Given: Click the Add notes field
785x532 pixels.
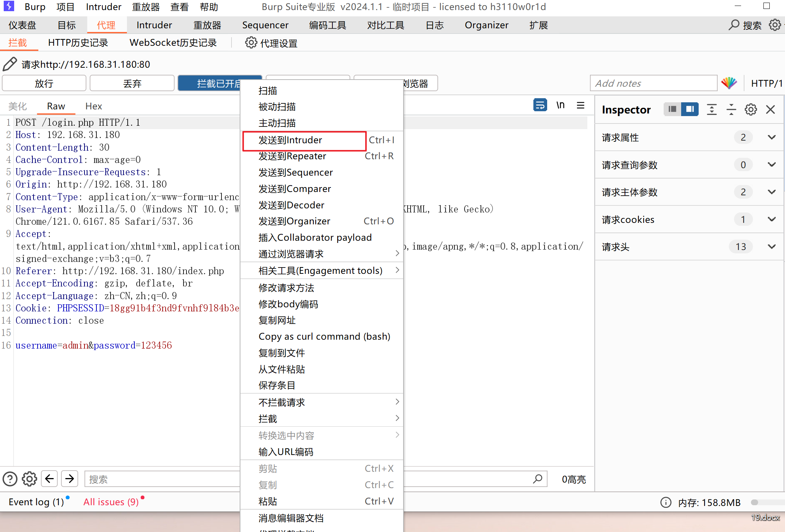Looking at the screenshot, I should click(x=654, y=83).
